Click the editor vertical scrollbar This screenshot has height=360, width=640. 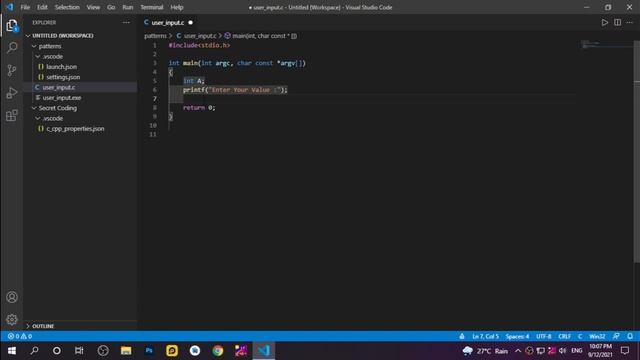[637, 151]
